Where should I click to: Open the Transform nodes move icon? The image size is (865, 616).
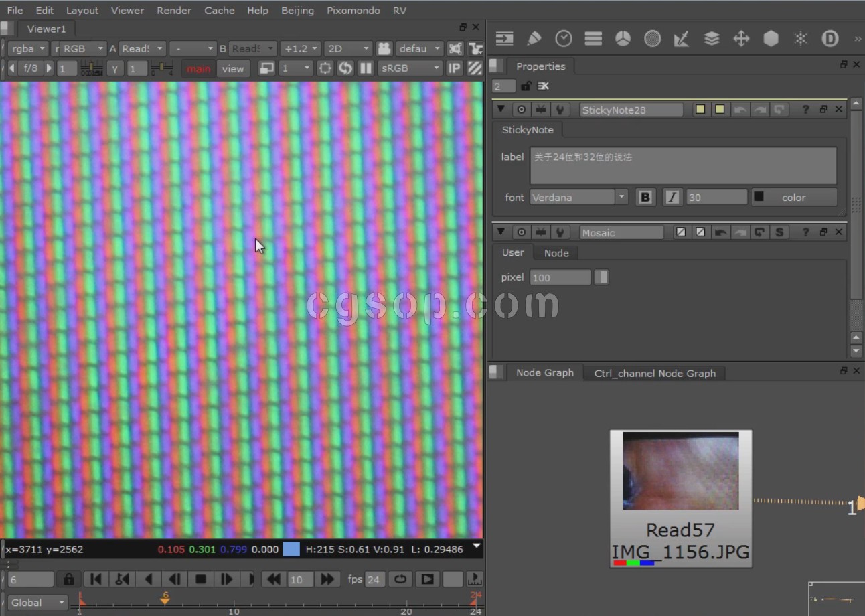pos(741,39)
